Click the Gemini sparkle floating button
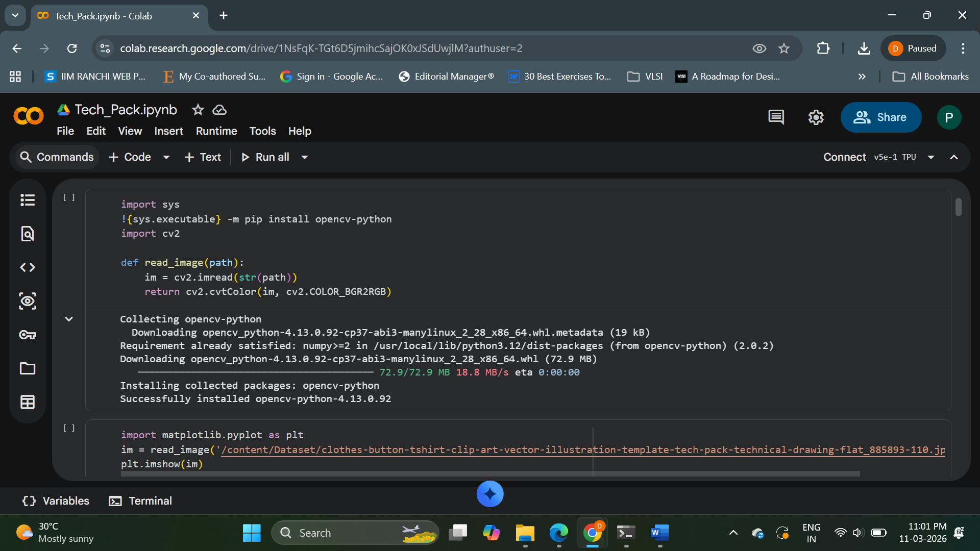Image resolution: width=980 pixels, height=551 pixels. coord(490,494)
